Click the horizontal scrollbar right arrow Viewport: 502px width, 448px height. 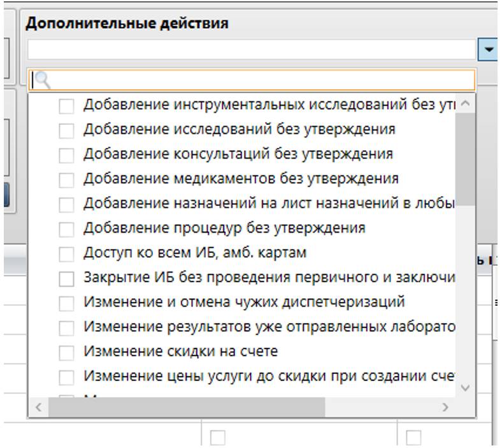(446, 407)
